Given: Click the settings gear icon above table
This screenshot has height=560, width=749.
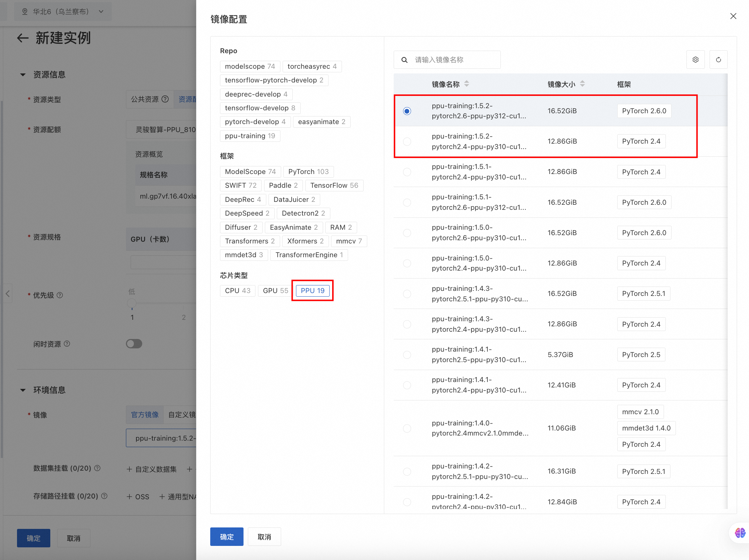Looking at the screenshot, I should point(695,60).
